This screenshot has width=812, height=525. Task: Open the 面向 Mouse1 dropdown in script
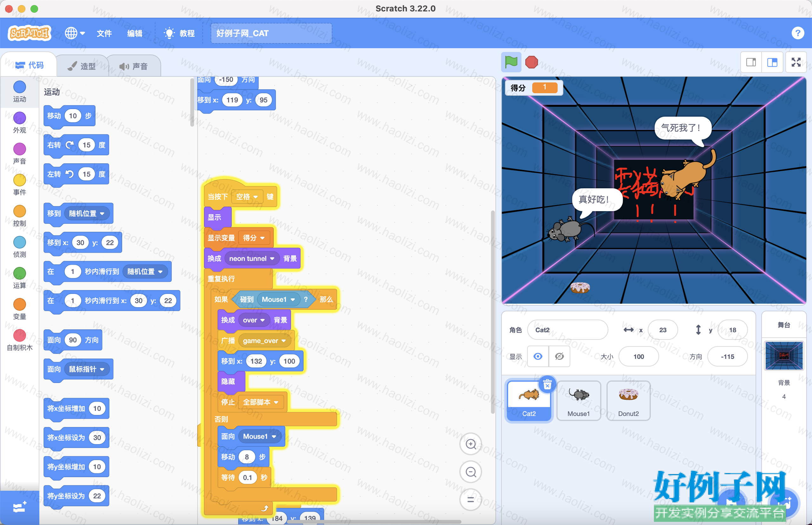259,436
